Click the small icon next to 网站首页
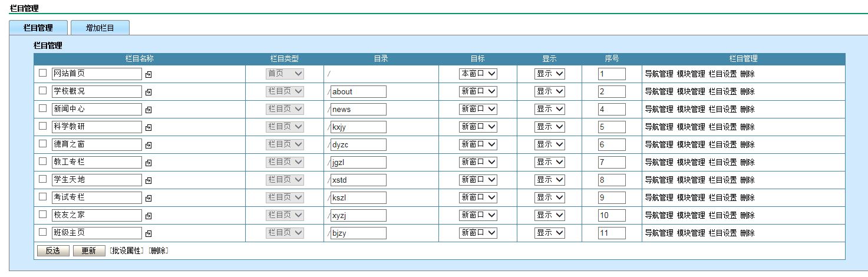The width and height of the screenshot is (868, 277). click(x=148, y=74)
